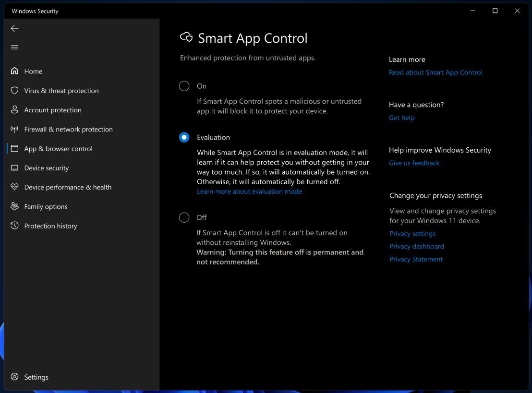Open Read about Smart App Control link
This screenshot has width=532, height=393.
435,72
